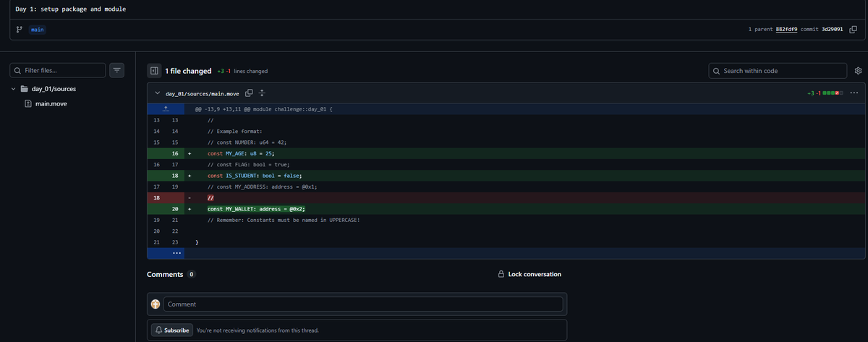Click the git branch icon
The width and height of the screenshot is (868, 342).
click(18, 30)
